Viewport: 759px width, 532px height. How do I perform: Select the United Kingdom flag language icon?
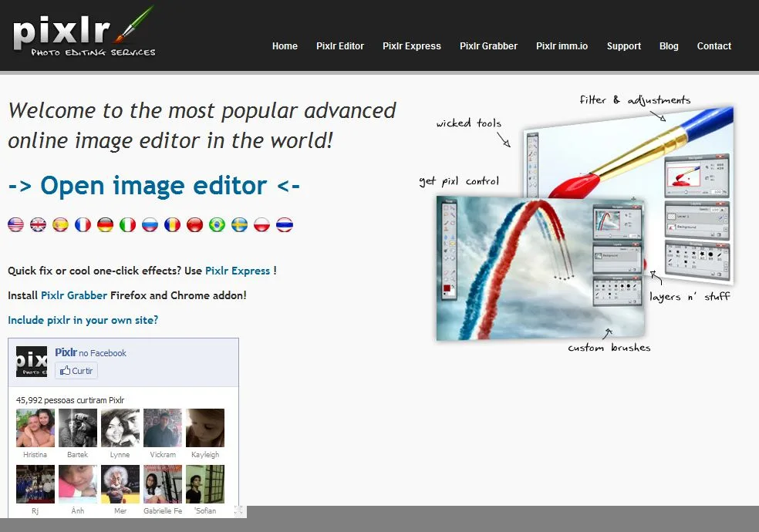click(x=39, y=225)
